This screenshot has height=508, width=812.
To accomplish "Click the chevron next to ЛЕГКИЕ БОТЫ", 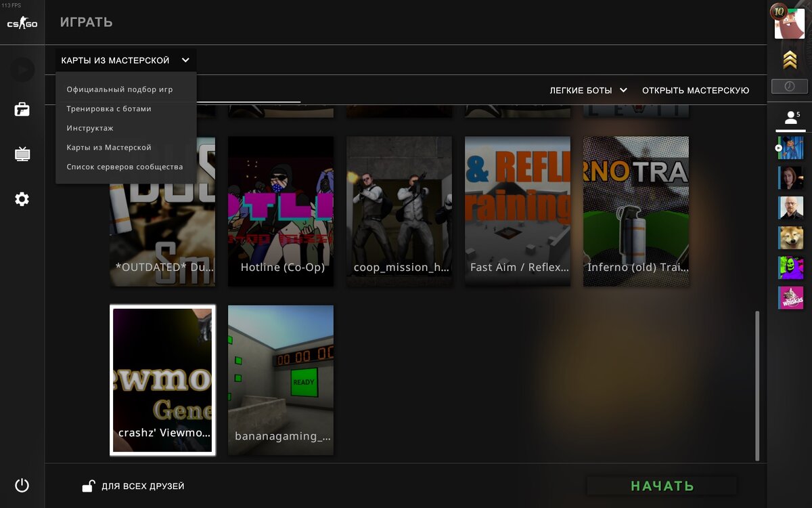I will click(623, 90).
